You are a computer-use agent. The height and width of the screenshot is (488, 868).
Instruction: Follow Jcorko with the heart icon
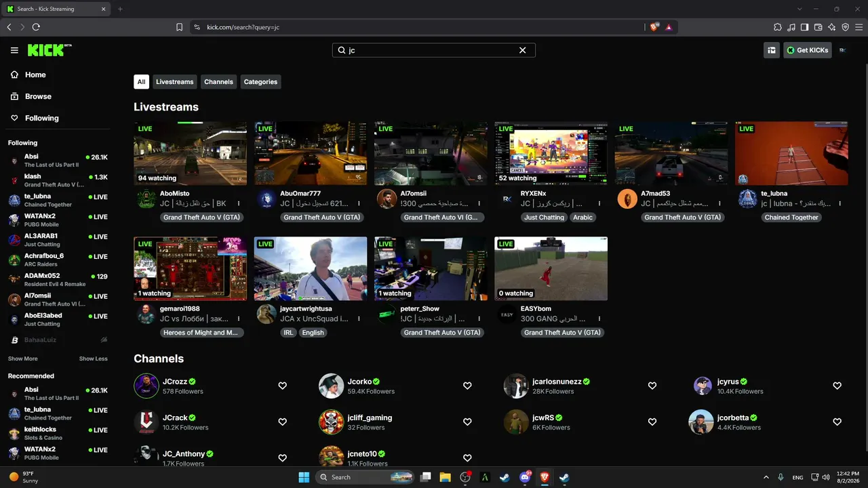(x=467, y=386)
